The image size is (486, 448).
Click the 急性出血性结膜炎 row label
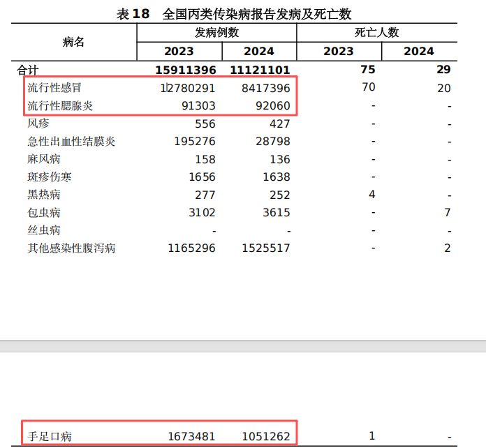pos(71,142)
